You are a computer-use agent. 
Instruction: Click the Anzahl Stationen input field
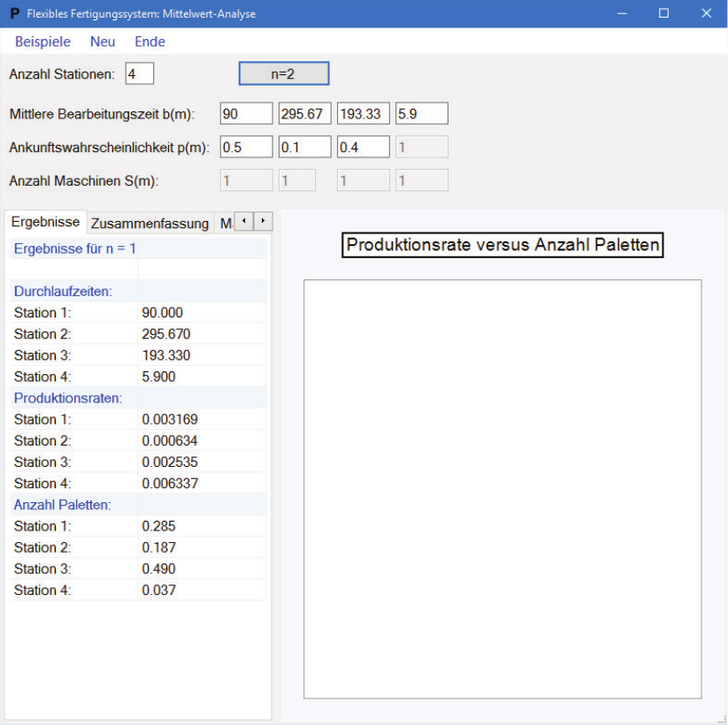pos(140,73)
